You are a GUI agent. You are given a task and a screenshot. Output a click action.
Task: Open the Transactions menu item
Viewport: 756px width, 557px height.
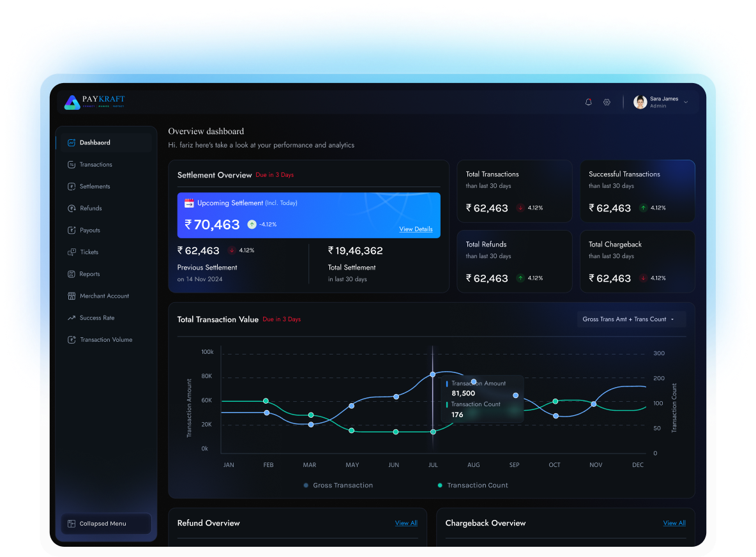[96, 165]
